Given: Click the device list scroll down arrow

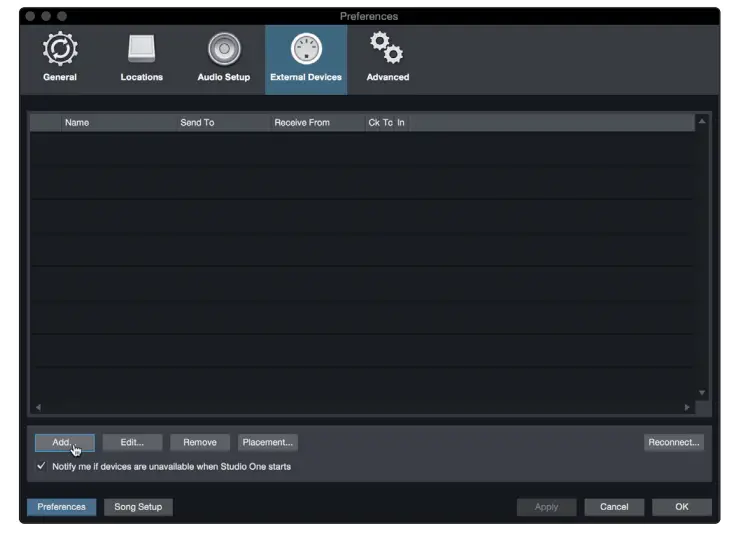Looking at the screenshot, I should coord(702,392).
